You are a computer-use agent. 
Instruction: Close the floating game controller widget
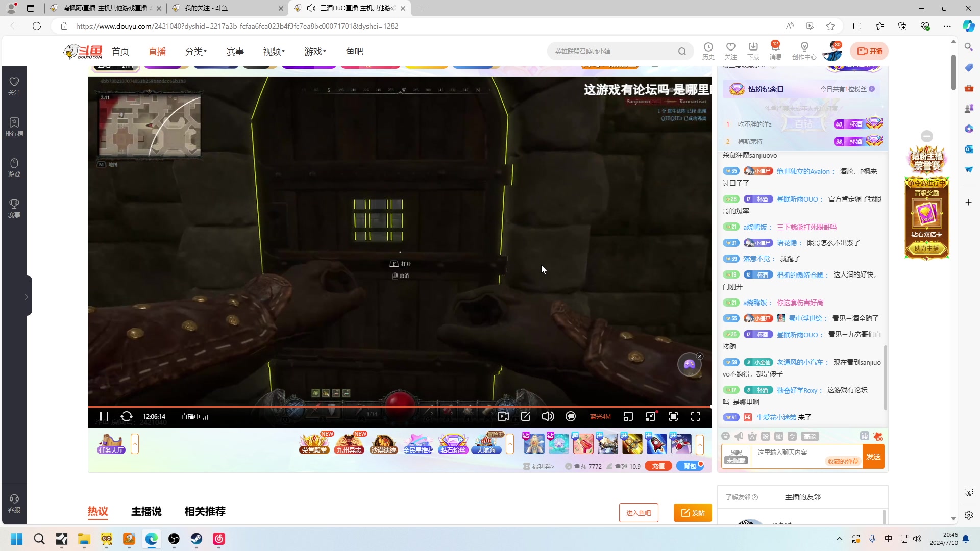(x=700, y=356)
